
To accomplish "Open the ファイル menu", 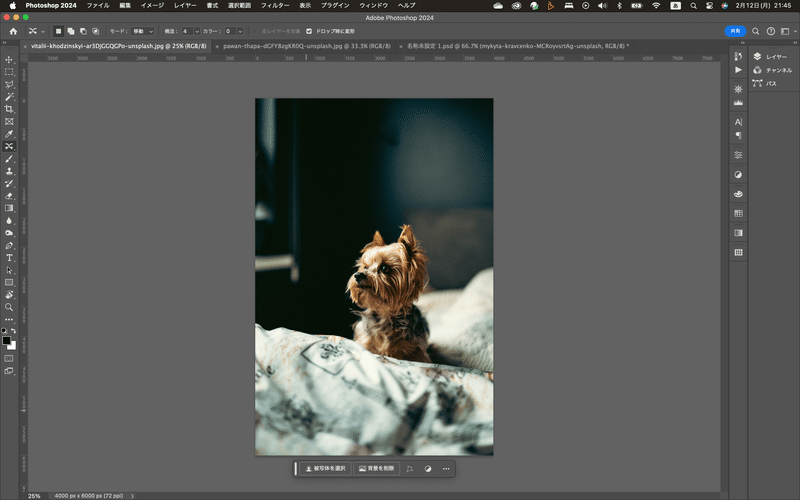I will click(x=98, y=5).
